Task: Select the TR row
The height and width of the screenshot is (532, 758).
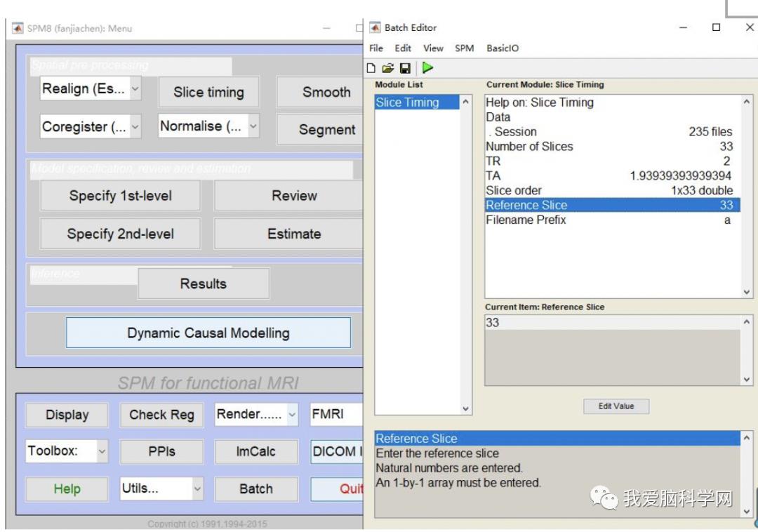Action: [x=613, y=161]
